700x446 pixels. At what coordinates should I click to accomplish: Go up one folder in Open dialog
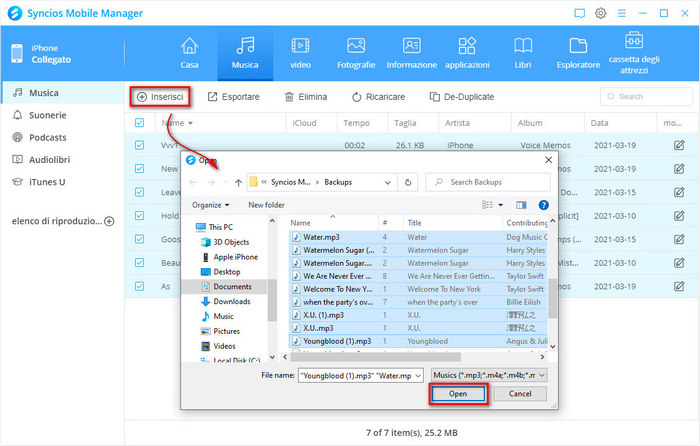tap(238, 182)
